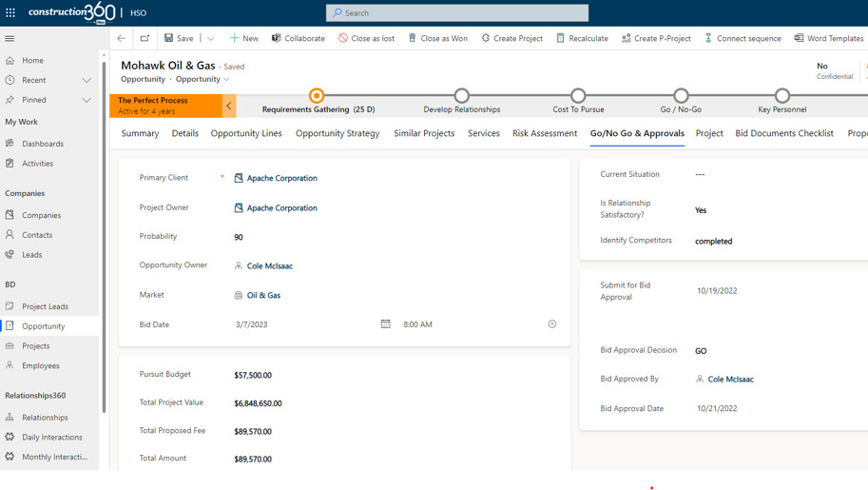
Task: Recalculate the opportunity totals
Action: (x=582, y=38)
